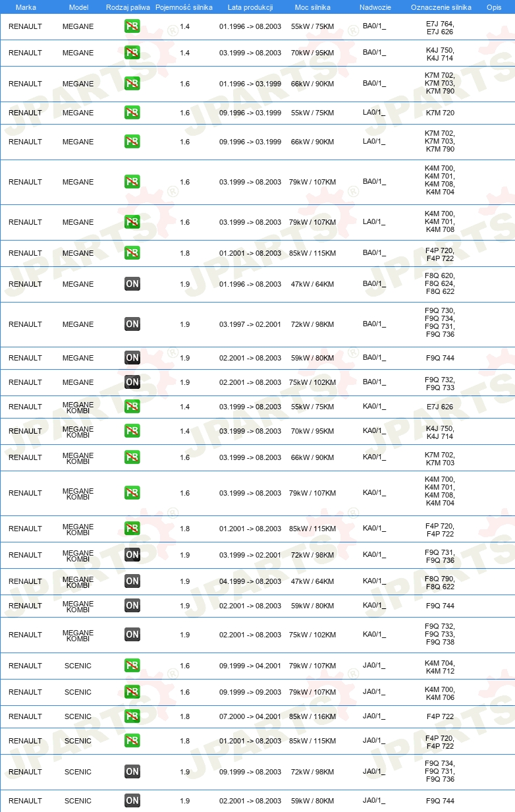Click the Marka column header

point(26,7)
